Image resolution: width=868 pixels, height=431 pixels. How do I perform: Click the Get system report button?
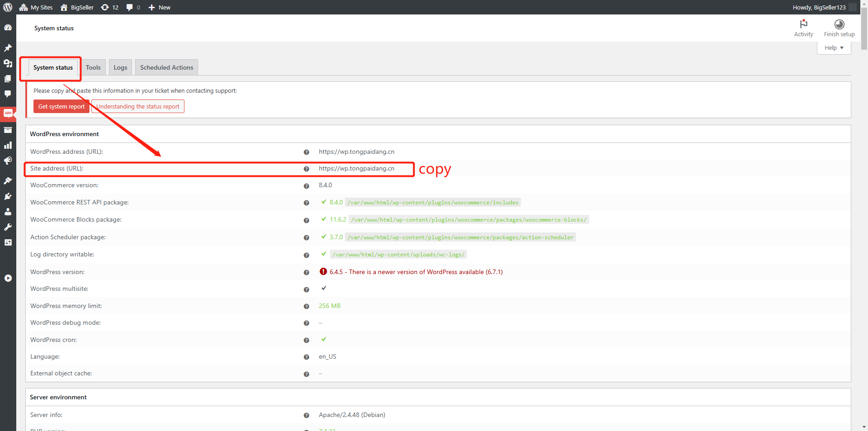pos(61,107)
